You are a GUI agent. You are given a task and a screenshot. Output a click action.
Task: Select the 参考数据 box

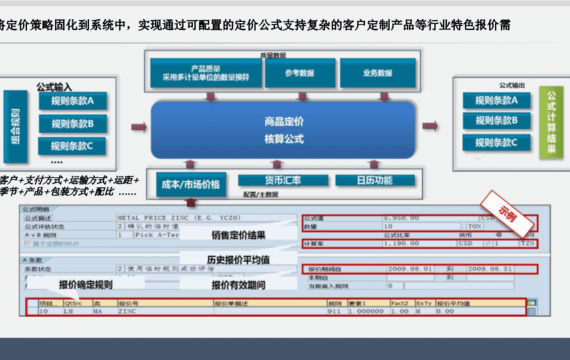pyautogui.click(x=300, y=73)
